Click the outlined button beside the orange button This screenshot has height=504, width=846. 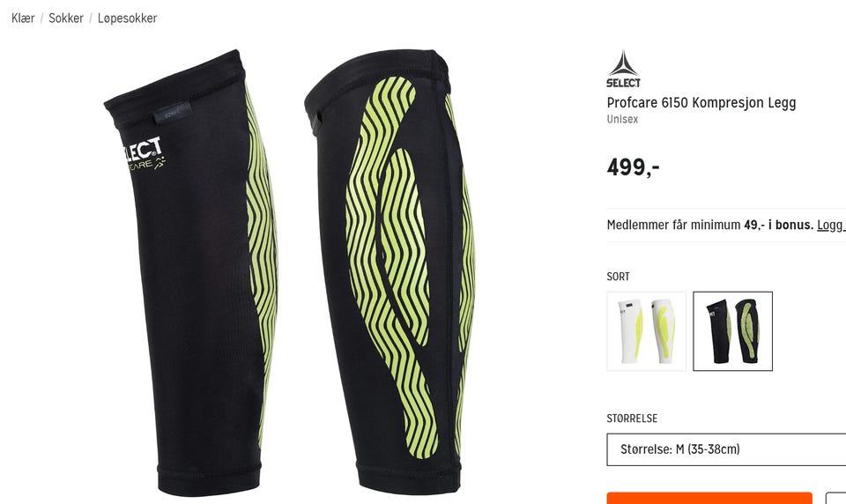pos(836,498)
